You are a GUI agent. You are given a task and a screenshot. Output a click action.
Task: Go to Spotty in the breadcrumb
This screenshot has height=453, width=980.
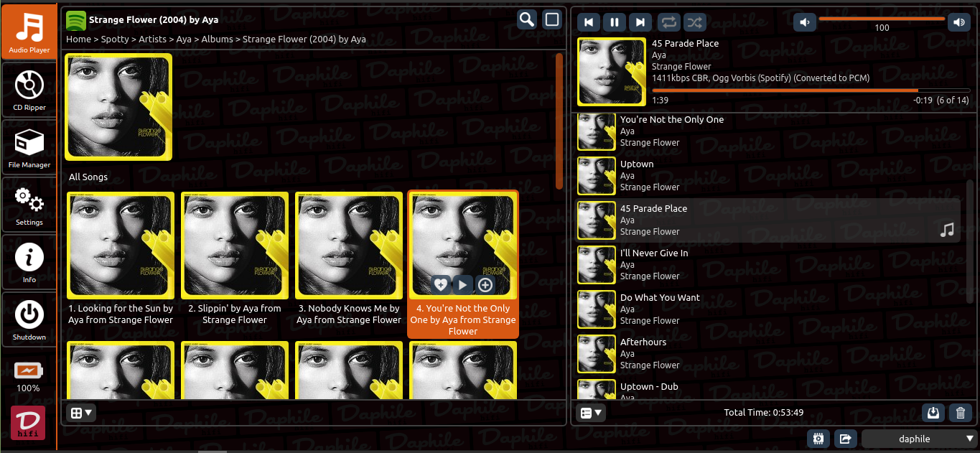[x=115, y=39]
